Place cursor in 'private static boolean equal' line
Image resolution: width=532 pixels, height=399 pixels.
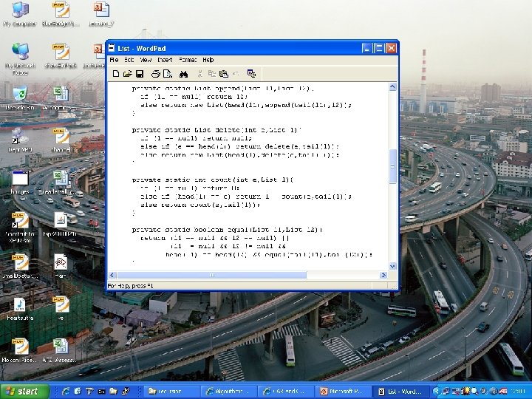point(227,230)
